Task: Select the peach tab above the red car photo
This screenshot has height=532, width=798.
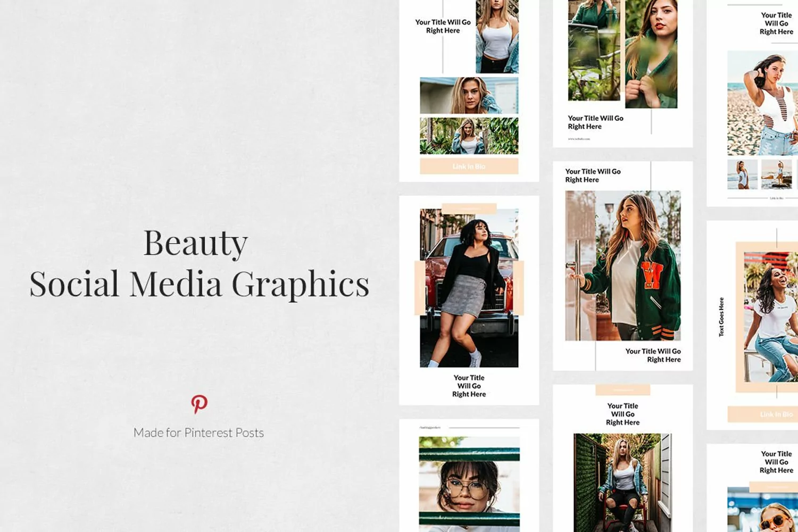Action: click(469, 208)
